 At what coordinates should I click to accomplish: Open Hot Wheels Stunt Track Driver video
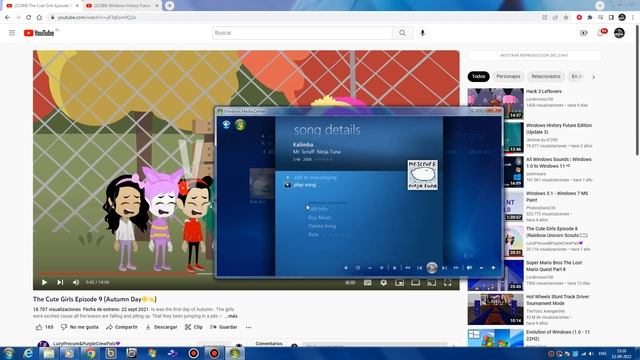coord(558,300)
